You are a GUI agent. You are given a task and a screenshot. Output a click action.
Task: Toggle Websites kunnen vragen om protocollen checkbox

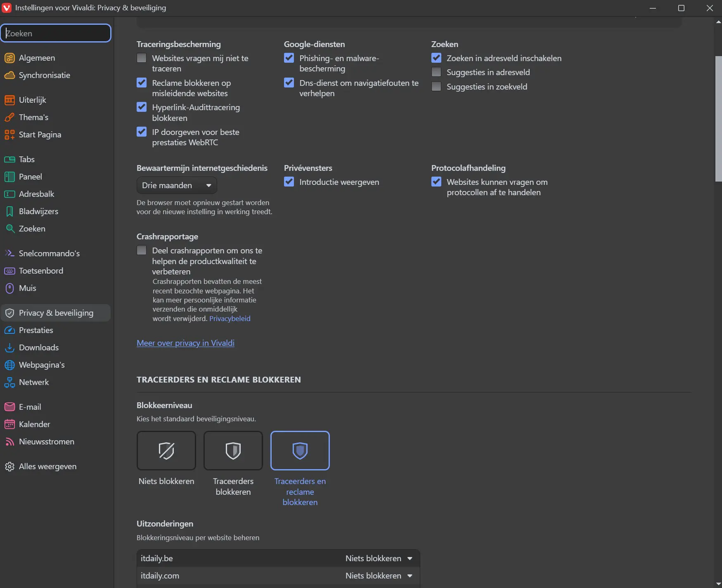click(x=436, y=182)
